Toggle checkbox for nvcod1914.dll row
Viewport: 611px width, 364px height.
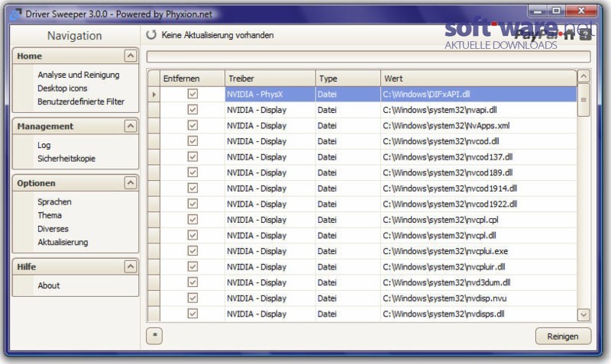192,188
